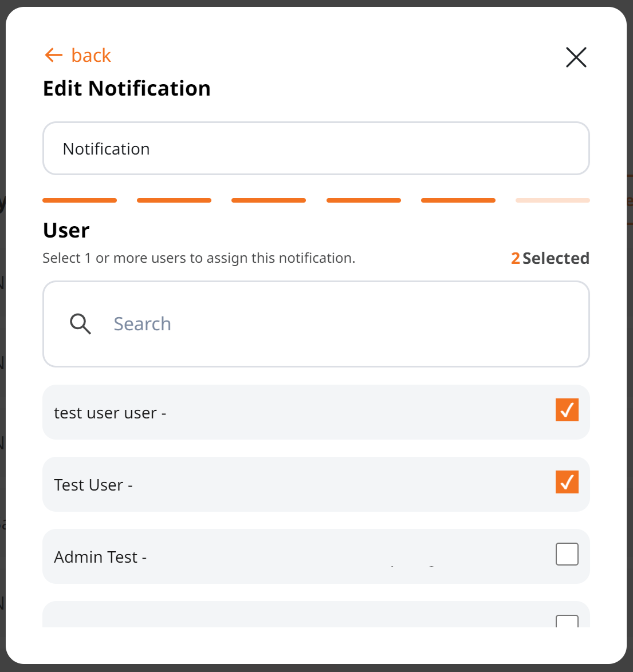The height and width of the screenshot is (672, 633).
Task: Click the orange back arrow icon
Action: point(54,56)
